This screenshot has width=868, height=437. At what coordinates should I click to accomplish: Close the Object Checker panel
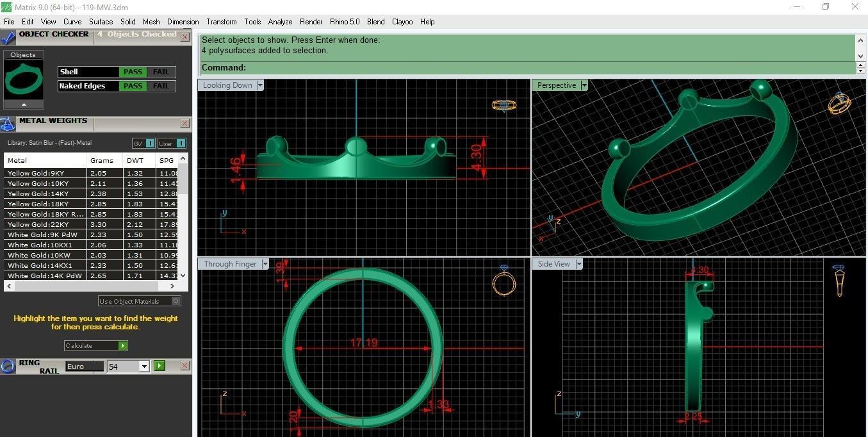pyautogui.click(x=184, y=37)
